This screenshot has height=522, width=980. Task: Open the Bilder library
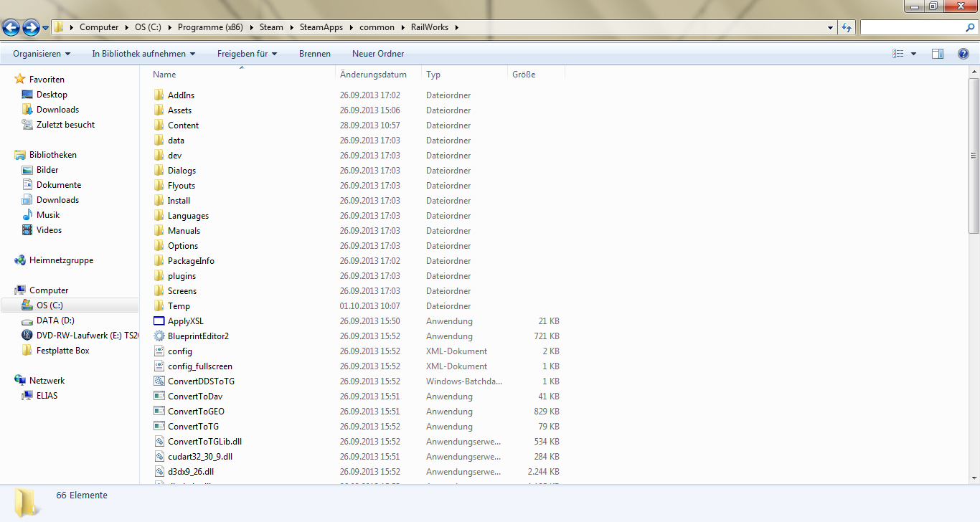(47, 170)
